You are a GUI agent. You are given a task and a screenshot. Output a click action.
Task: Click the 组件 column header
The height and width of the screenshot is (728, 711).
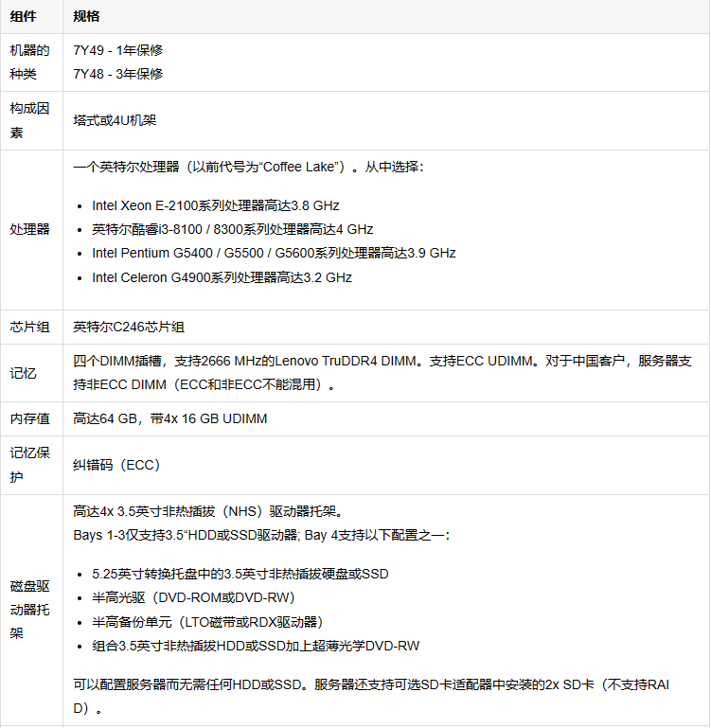tap(23, 17)
